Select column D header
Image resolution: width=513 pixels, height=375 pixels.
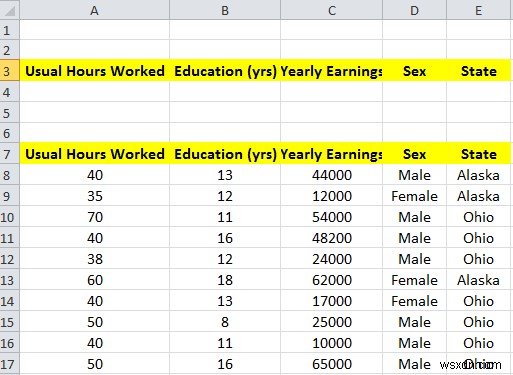point(414,10)
